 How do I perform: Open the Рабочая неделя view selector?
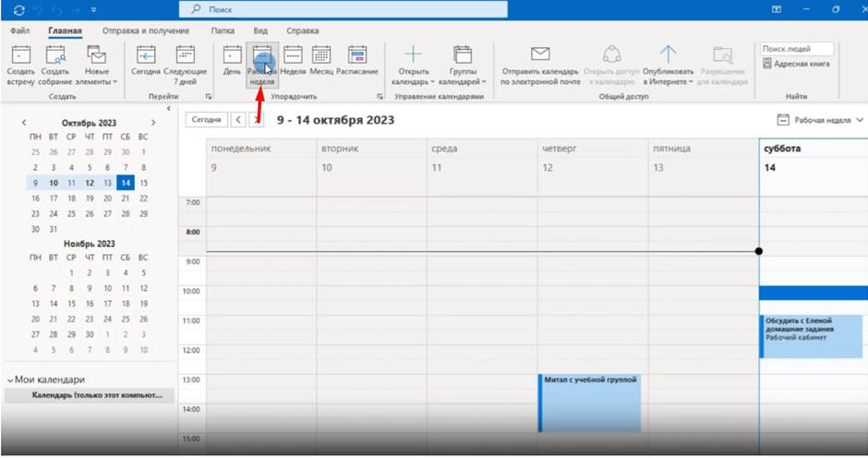point(821,120)
